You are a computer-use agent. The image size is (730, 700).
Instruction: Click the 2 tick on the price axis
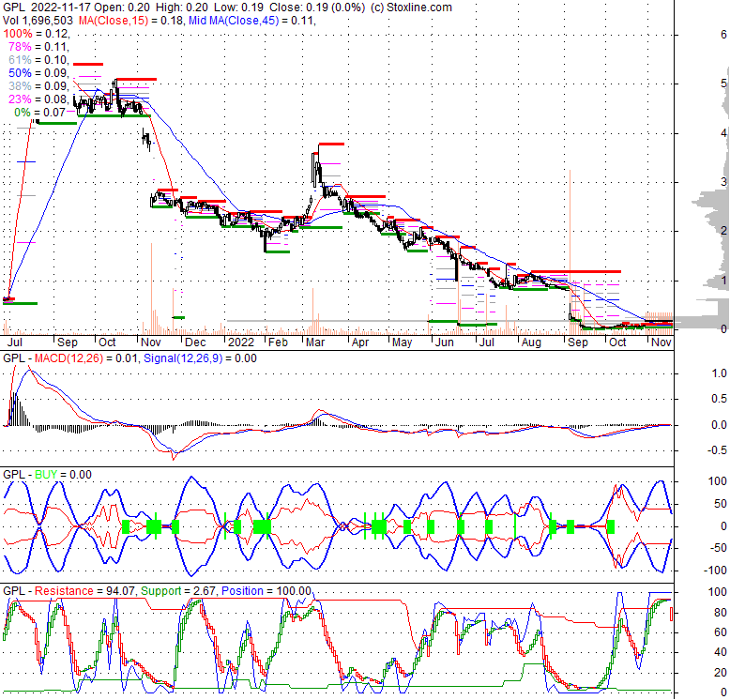723,231
